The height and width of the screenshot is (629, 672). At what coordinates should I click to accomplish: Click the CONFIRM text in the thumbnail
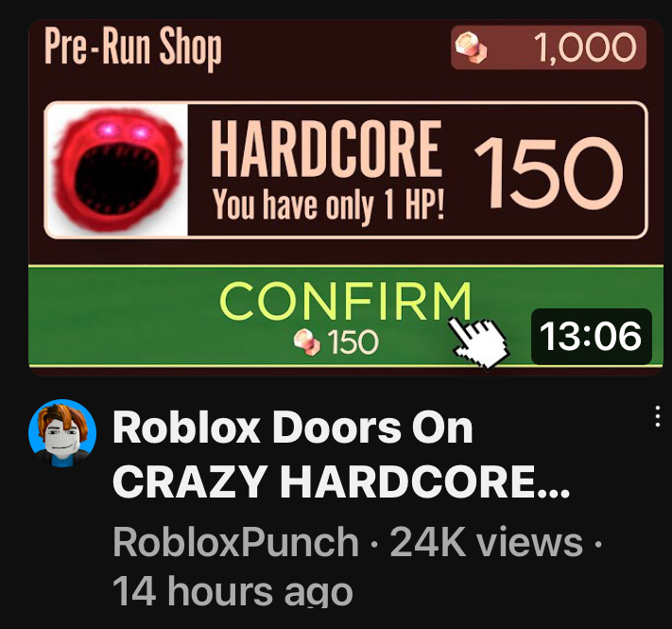pos(345,301)
